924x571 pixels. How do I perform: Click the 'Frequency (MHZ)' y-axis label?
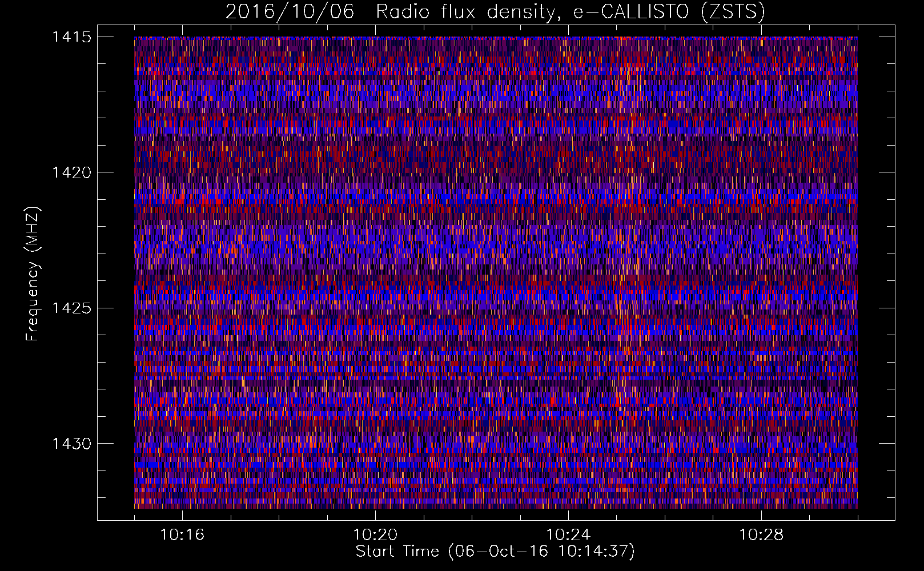pyautogui.click(x=33, y=274)
